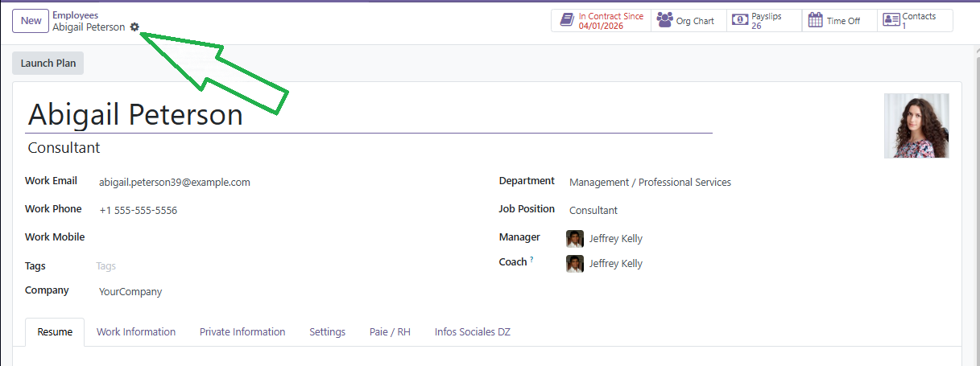Switch to the Resume tab
The image size is (980, 366).
(x=55, y=331)
